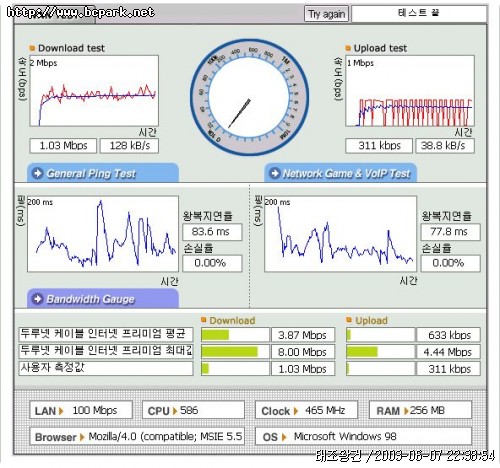Viewport: 500px width, 468px height.
Task: Click the orange arrow next to CPU
Action: [175, 411]
